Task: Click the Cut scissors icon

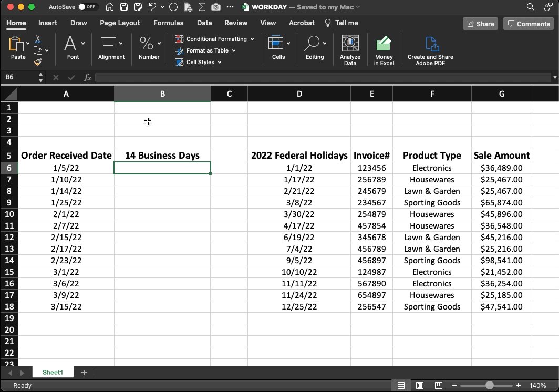Action: [x=37, y=39]
